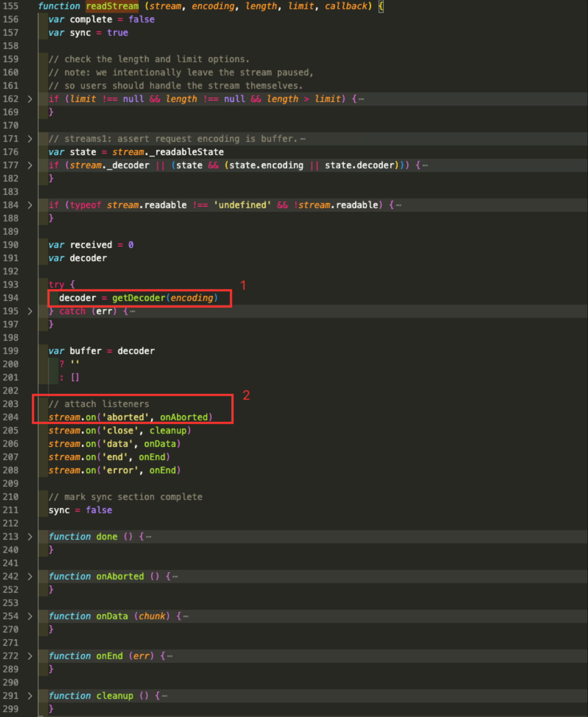
Task: Click the stream.on('error', onEnd) line
Action: pos(114,470)
